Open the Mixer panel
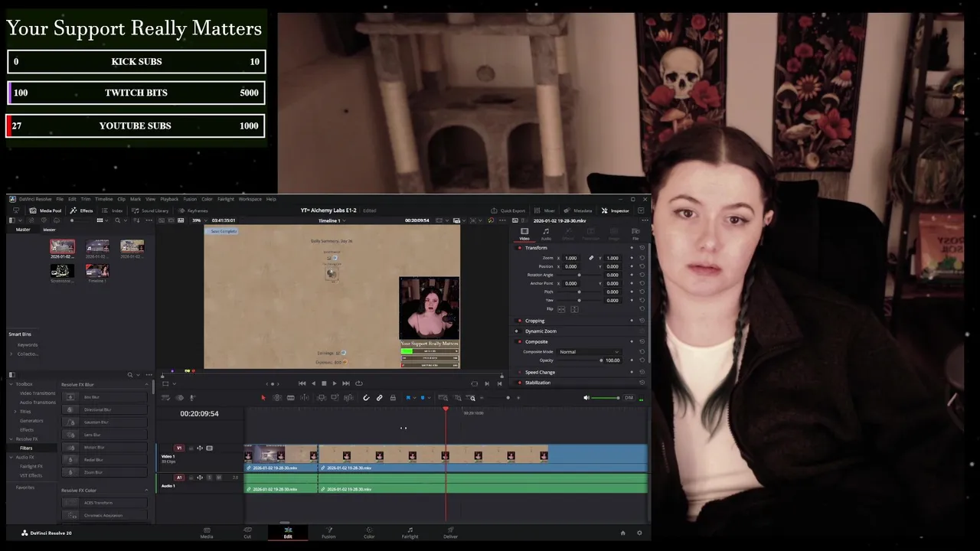Image resolution: width=980 pixels, height=551 pixels. coord(544,210)
